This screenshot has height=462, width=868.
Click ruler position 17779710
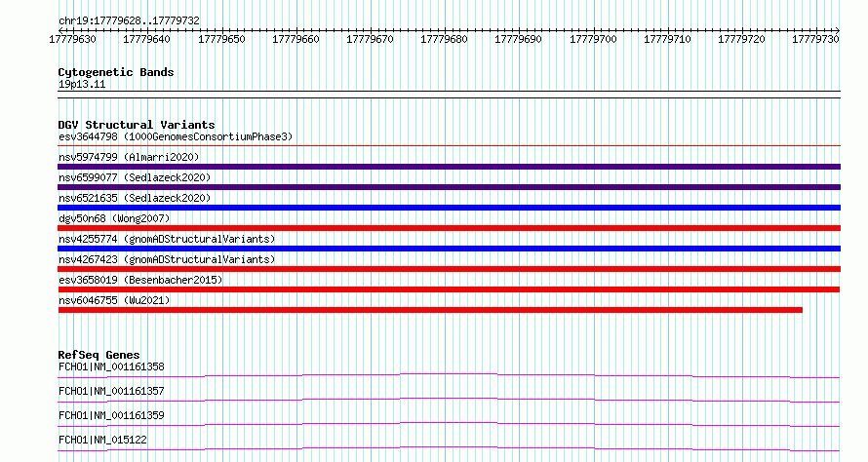pyautogui.click(x=667, y=39)
